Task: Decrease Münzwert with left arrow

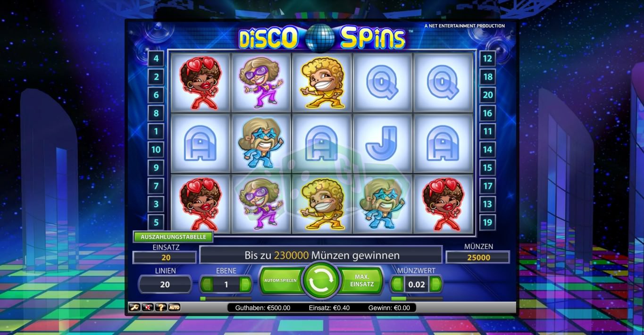Action: 397,285
